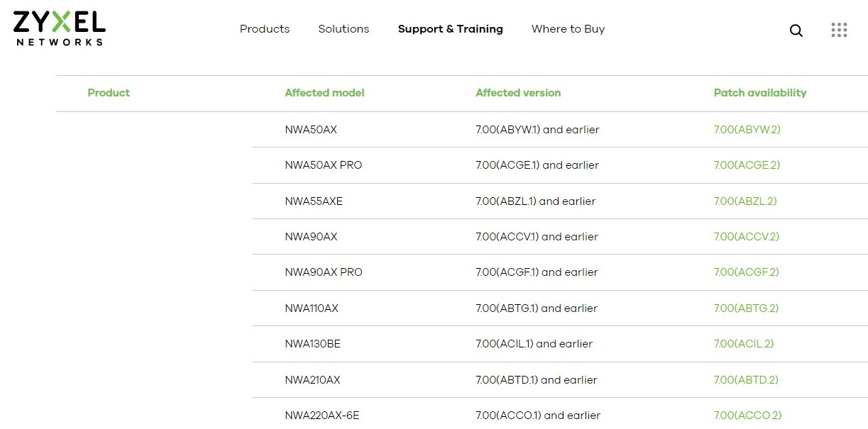Open patch 7.00(ABYW.2) for NWA50AX
This screenshot has width=868, height=429.
[746, 129]
